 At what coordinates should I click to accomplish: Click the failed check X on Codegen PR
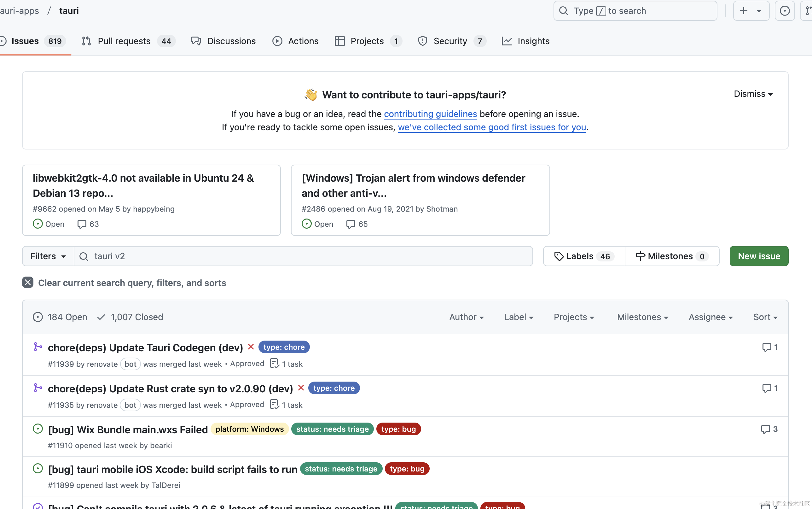tap(251, 347)
